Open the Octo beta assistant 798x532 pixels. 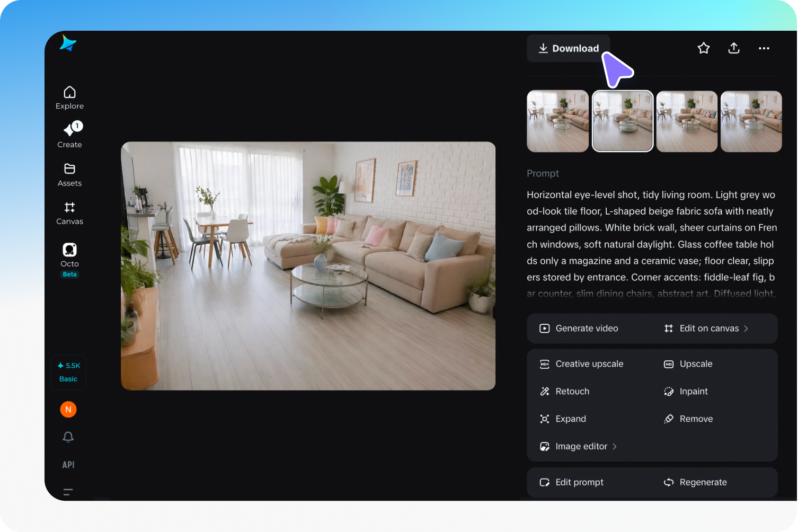click(69, 260)
